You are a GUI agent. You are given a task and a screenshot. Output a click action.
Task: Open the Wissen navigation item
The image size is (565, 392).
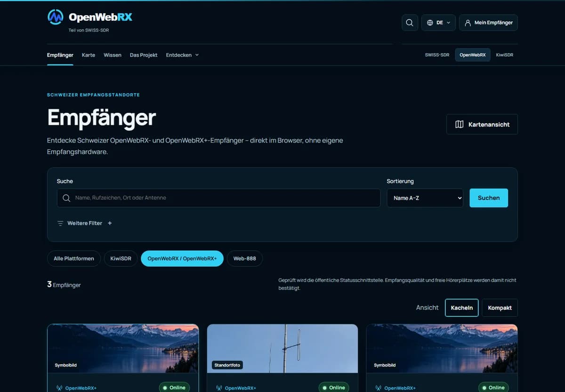113,55
